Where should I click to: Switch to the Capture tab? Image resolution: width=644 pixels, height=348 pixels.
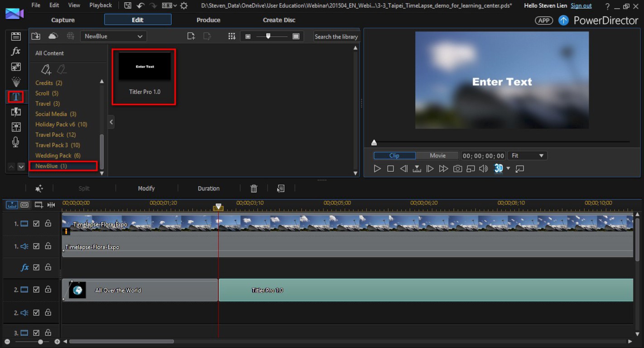[x=63, y=20]
